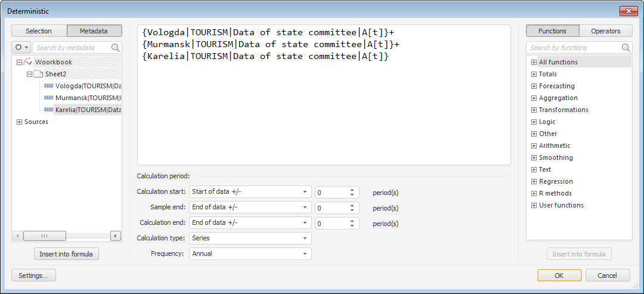This screenshot has width=644, height=294.
Task: Expand the Smoothing function category
Action: [x=534, y=157]
